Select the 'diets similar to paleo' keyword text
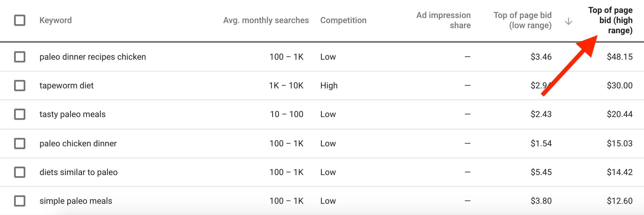 (x=79, y=172)
